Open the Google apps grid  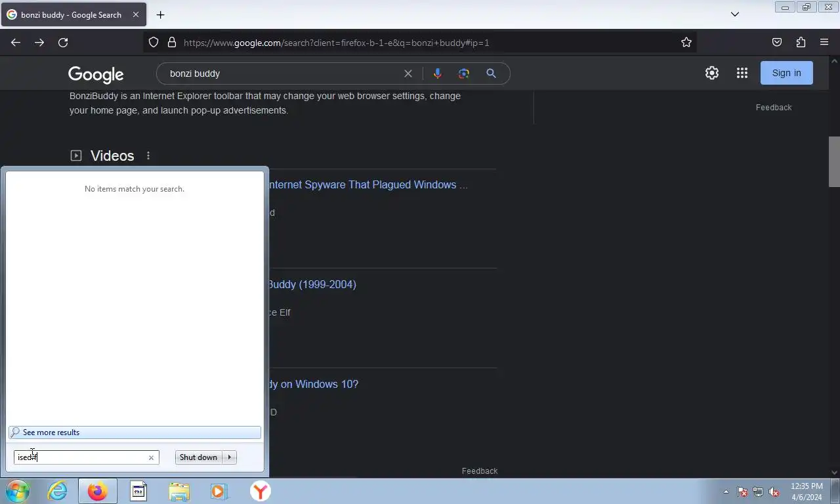tap(742, 73)
